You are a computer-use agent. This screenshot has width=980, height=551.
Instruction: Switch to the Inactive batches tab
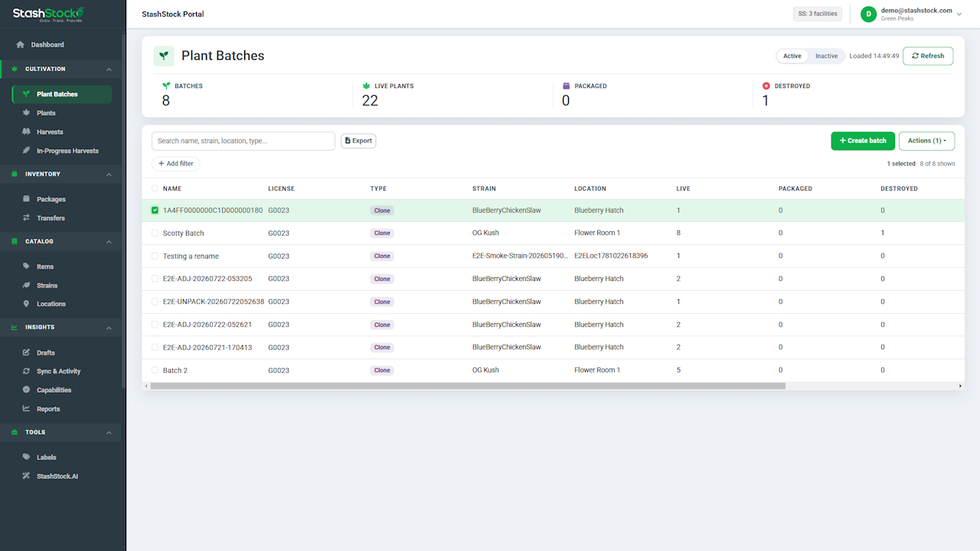(826, 56)
